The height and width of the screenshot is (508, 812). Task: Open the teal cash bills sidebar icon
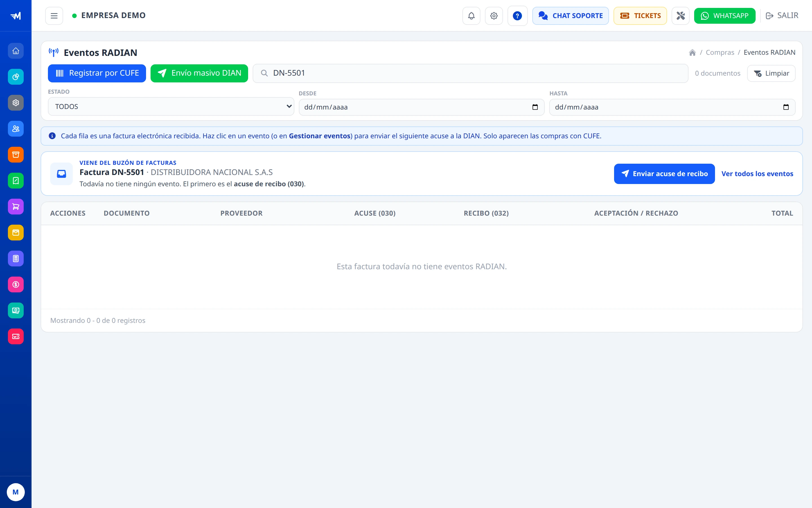(x=16, y=310)
